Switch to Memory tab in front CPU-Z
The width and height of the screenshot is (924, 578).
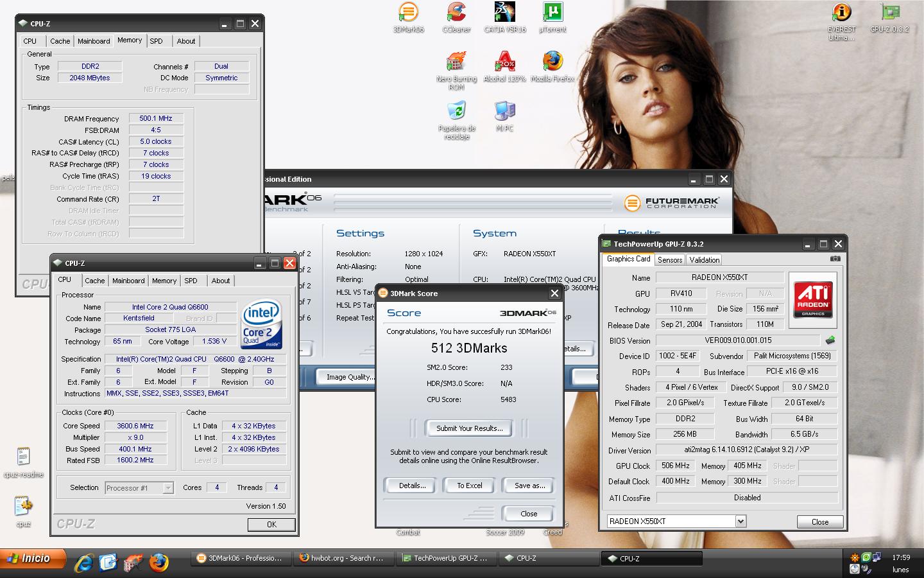(164, 281)
